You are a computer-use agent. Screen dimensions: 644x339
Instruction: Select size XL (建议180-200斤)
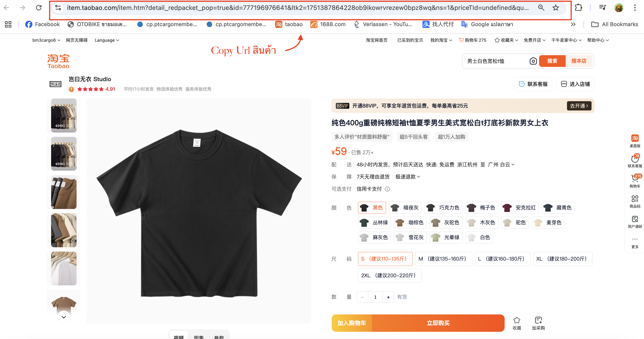562,259
